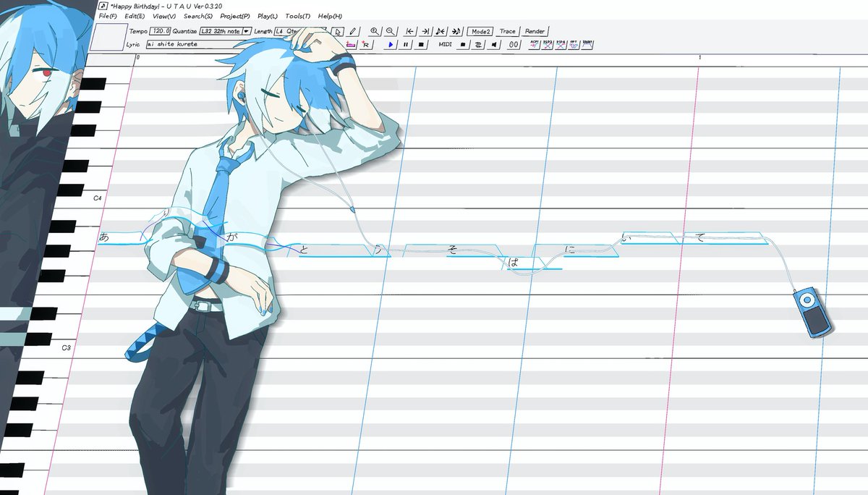Screen dimensions: 868x495
Task: Open the Search(S) menu
Action: (198, 16)
